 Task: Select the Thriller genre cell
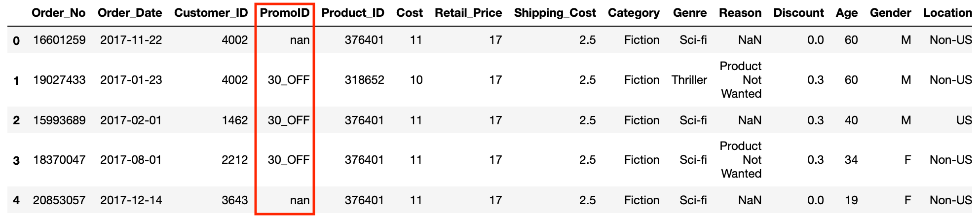click(x=689, y=80)
